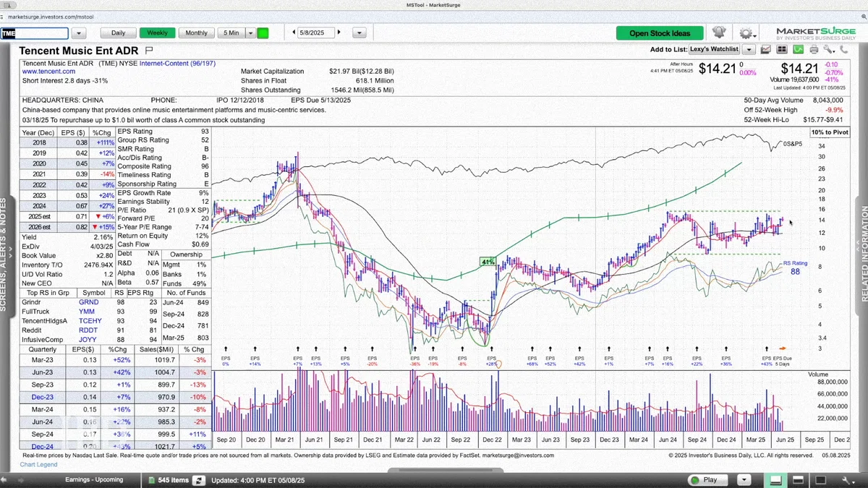This screenshot has height=488, width=868.
Task: Go to previous date with left arrow
Action: click(294, 33)
